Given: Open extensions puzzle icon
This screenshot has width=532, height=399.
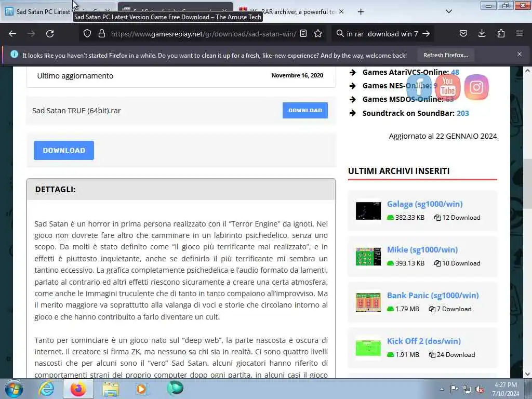Looking at the screenshot, I should coord(501,34).
